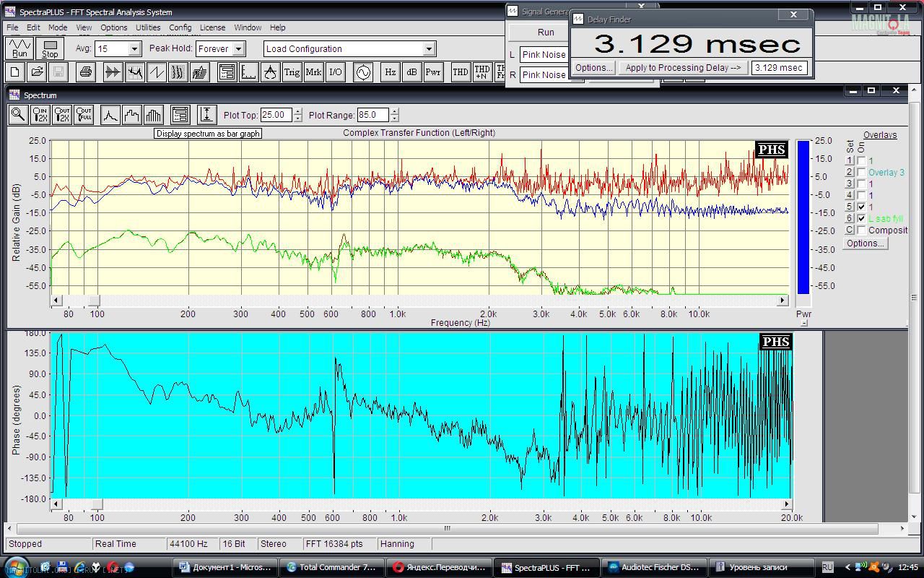Click the Pwr utility toolbar button
924x578 pixels.
coord(433,72)
